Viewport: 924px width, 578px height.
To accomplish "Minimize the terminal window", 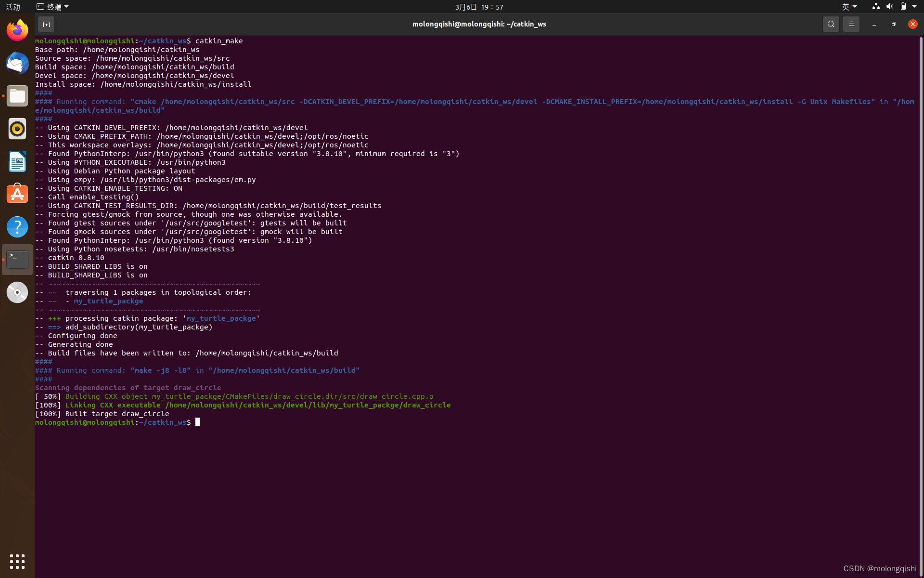I will tap(874, 24).
